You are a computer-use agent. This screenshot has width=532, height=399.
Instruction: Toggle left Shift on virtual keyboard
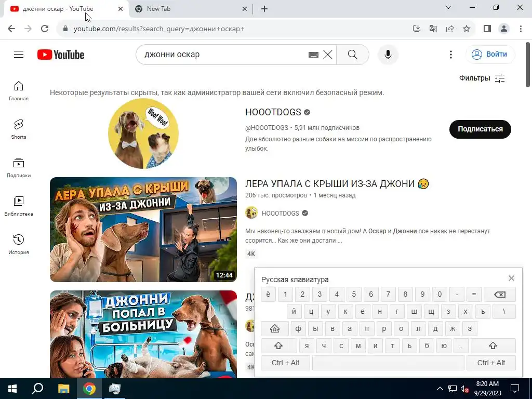(278, 345)
